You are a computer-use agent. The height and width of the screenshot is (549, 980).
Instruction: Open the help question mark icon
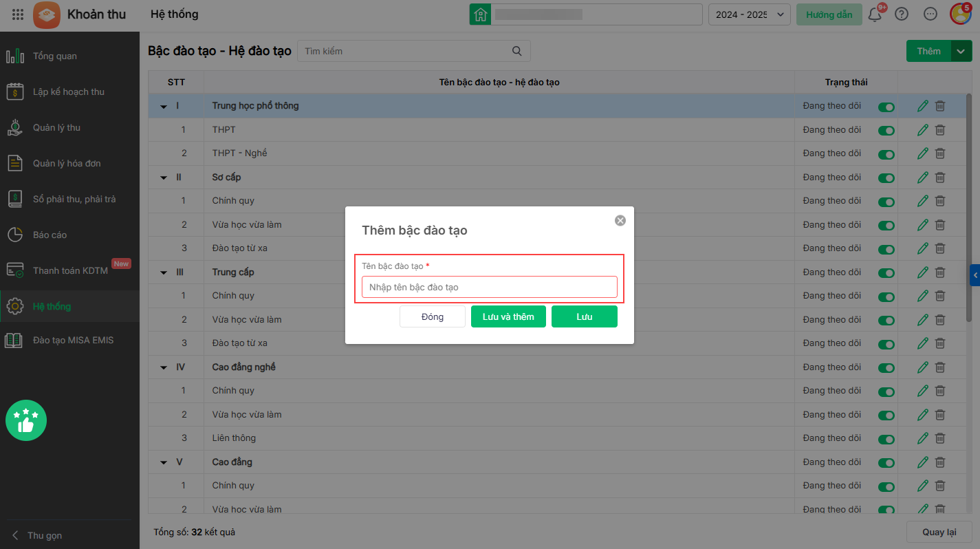click(902, 14)
